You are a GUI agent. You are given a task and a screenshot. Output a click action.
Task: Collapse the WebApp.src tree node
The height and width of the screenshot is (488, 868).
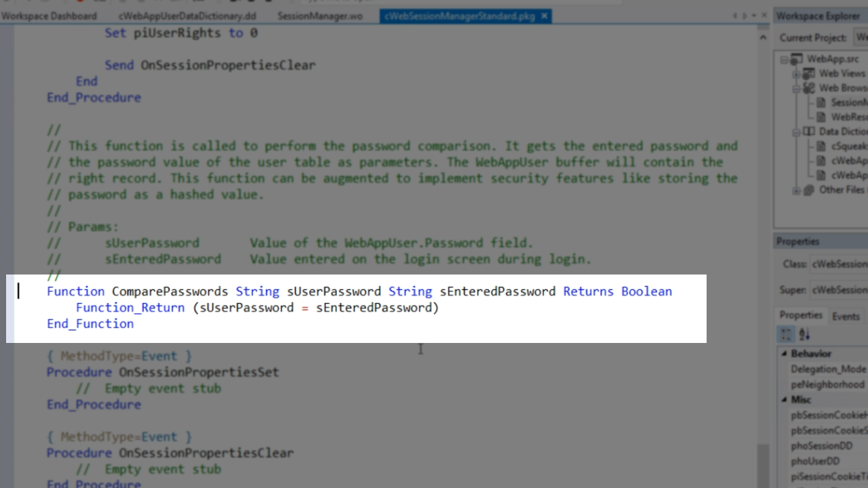coord(785,60)
